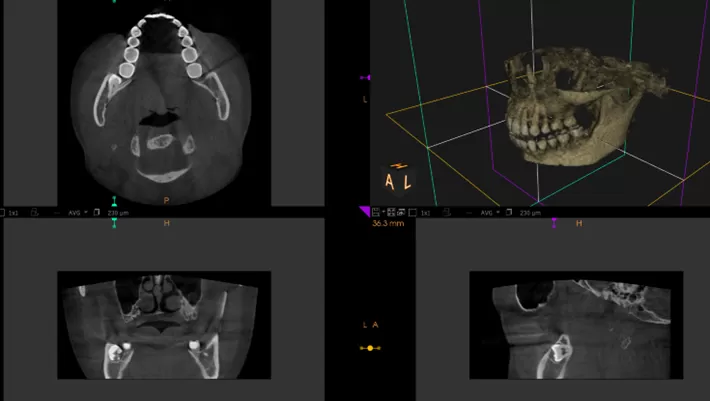Image resolution: width=710 pixels, height=401 pixels.
Task: Click the layout grid icon in right toolbar
Action: coord(391,212)
